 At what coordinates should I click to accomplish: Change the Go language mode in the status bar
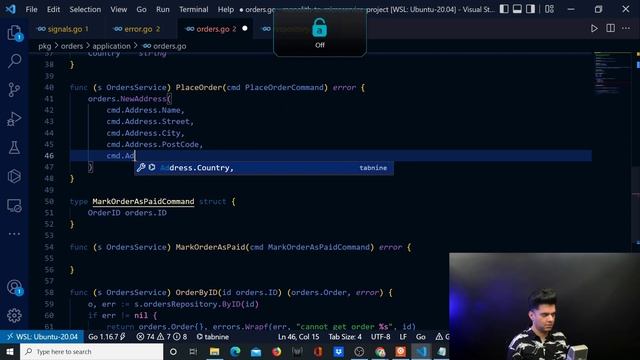point(420,337)
